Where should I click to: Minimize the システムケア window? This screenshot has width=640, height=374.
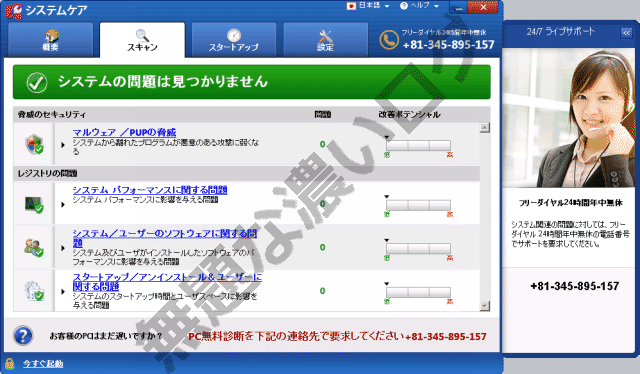coord(458,8)
